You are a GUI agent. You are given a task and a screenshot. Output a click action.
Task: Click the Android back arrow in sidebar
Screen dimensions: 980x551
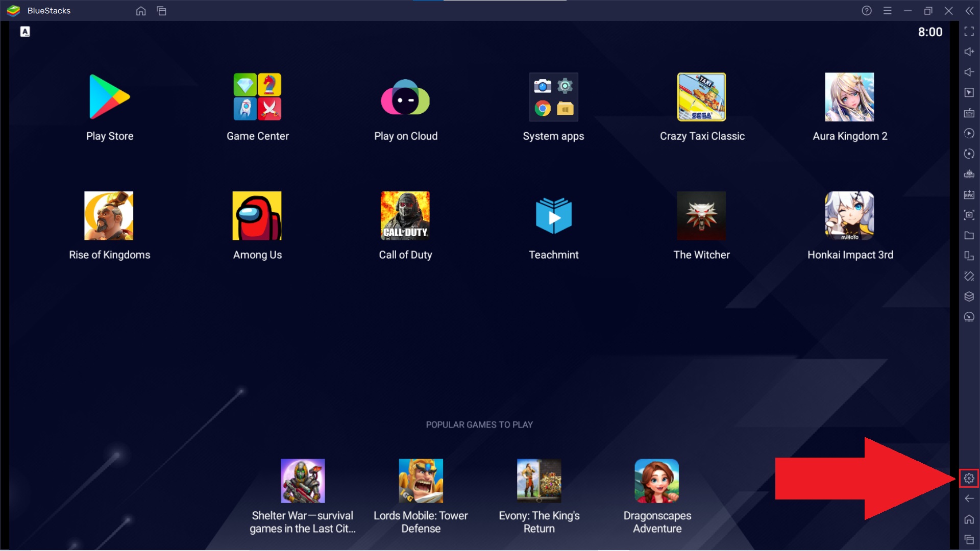969,498
